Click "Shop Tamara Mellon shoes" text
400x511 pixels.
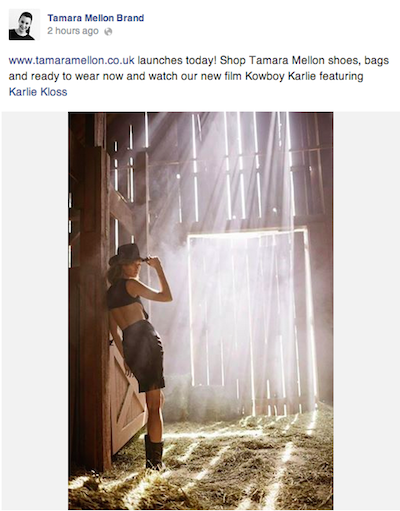285,61
